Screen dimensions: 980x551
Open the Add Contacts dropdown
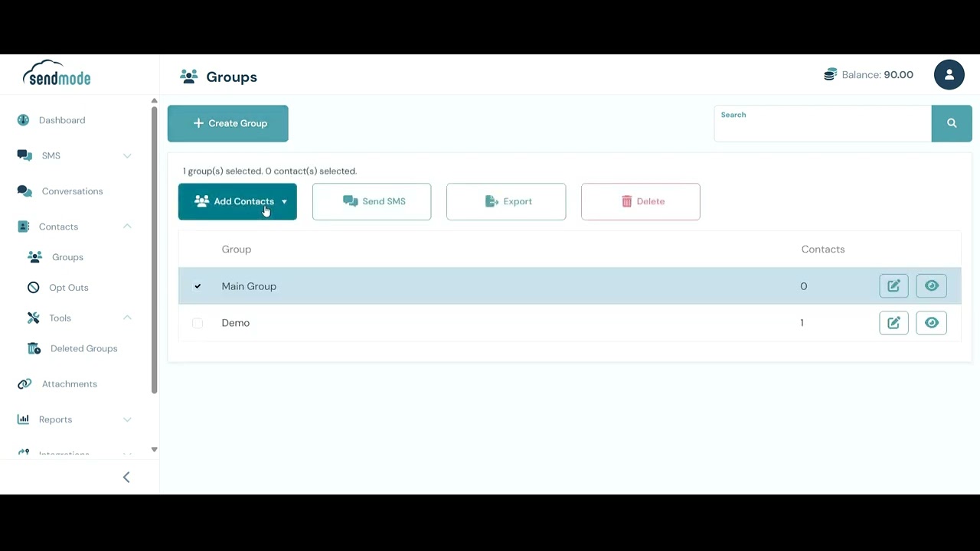coord(237,201)
